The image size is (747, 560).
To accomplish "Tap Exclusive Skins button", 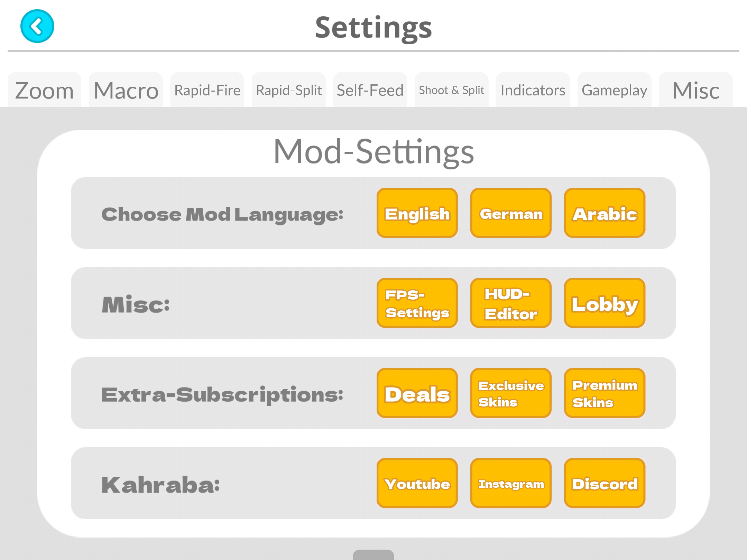I will coord(511,393).
